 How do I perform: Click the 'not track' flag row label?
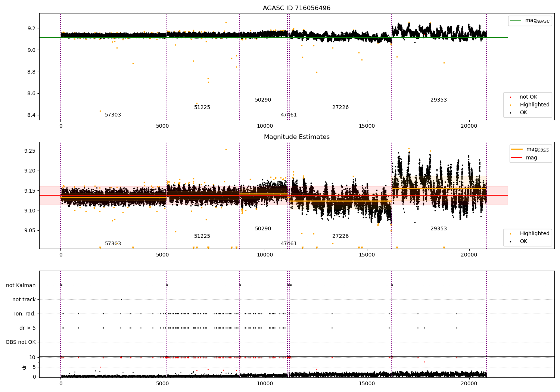24,300
